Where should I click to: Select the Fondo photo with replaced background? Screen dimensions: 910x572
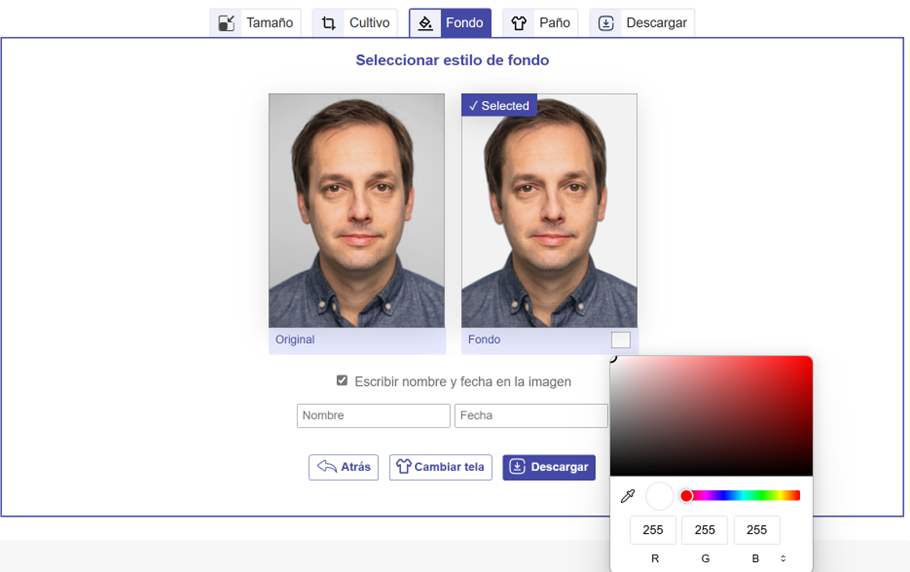coord(549,211)
